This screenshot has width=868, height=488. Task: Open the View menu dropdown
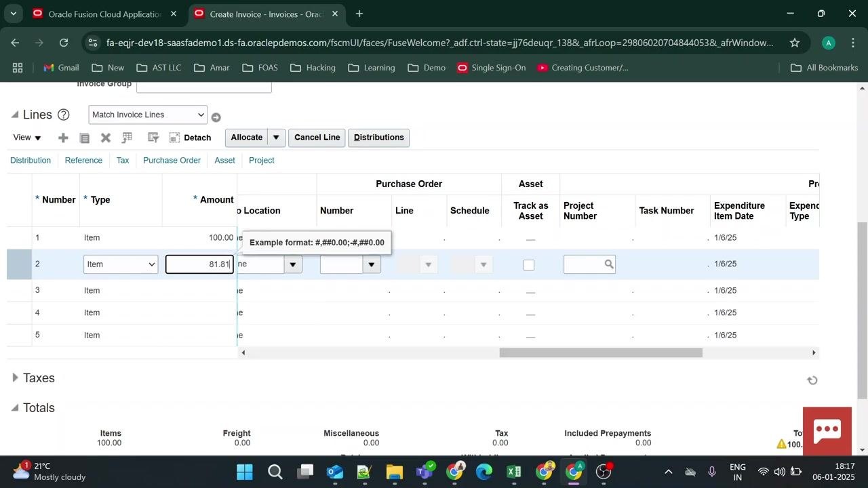27,138
